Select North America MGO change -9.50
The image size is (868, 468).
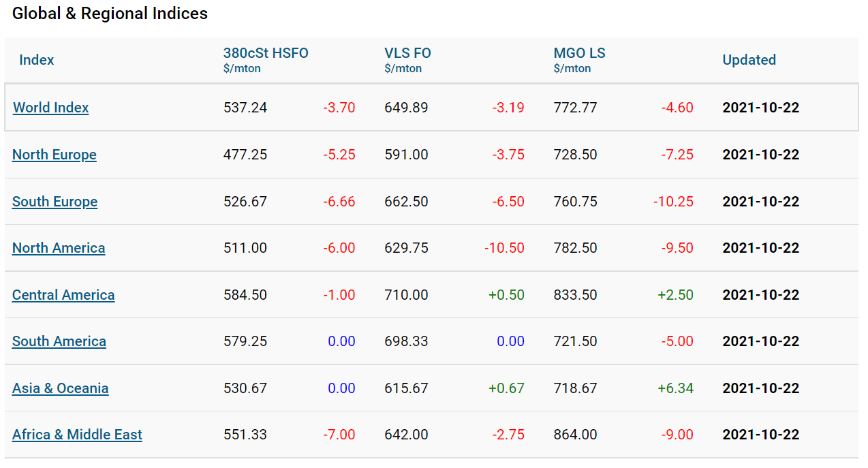point(677,248)
